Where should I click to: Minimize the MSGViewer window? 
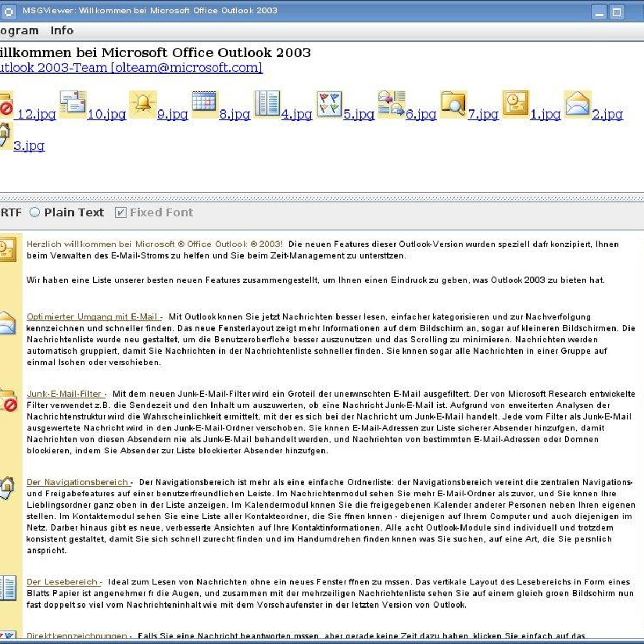point(600,12)
